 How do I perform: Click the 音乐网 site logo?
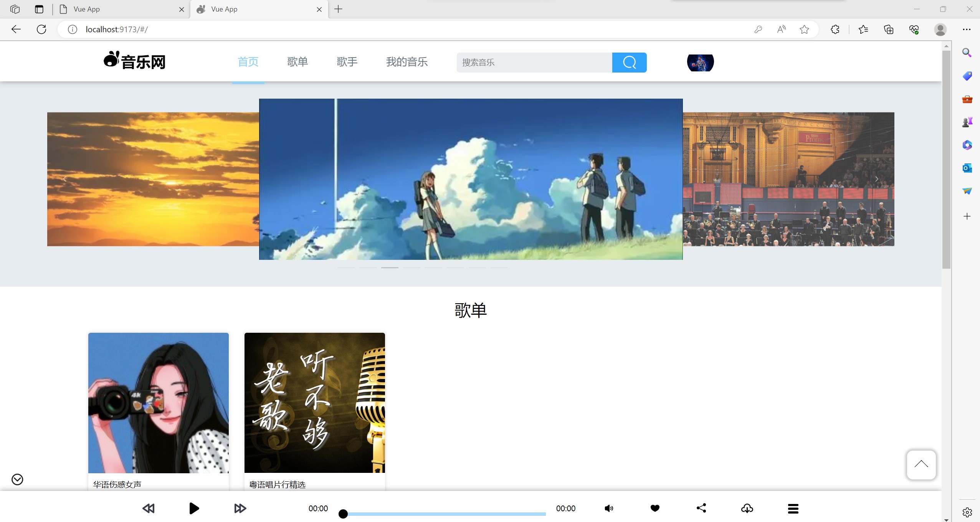coord(134,61)
